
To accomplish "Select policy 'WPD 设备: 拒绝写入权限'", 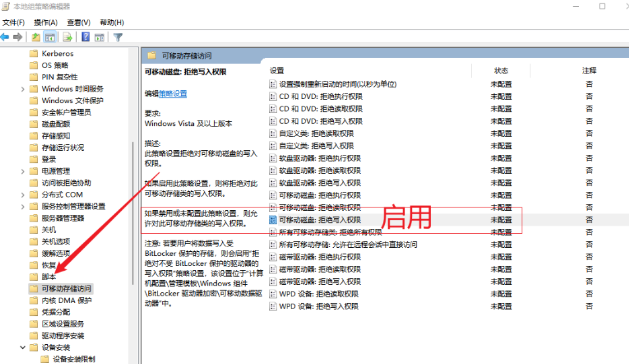I will [x=319, y=307].
